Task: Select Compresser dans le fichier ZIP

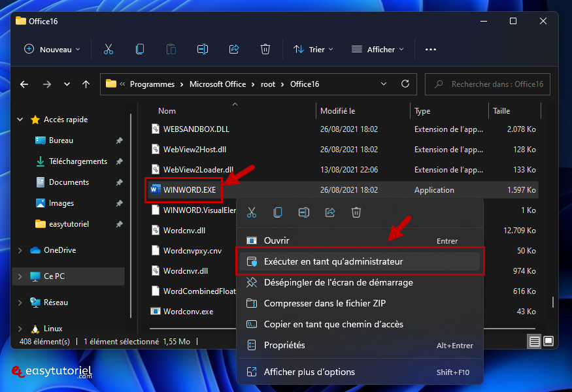Action: pyautogui.click(x=360, y=303)
